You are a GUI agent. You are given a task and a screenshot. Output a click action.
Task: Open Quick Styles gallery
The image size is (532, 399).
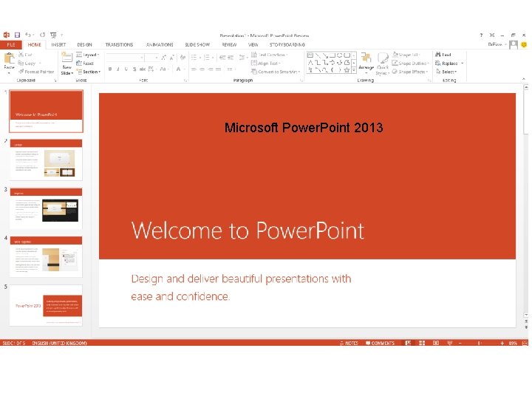coord(383,64)
